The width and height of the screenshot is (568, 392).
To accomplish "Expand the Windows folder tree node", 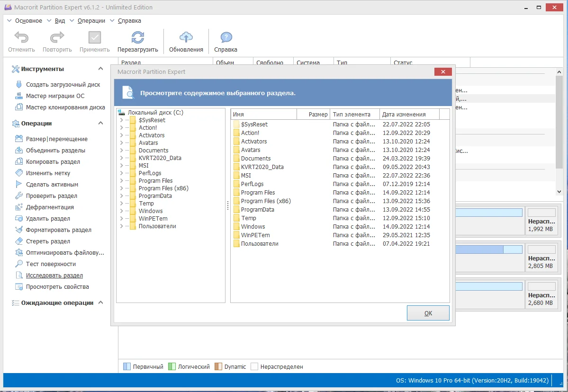I will point(121,211).
